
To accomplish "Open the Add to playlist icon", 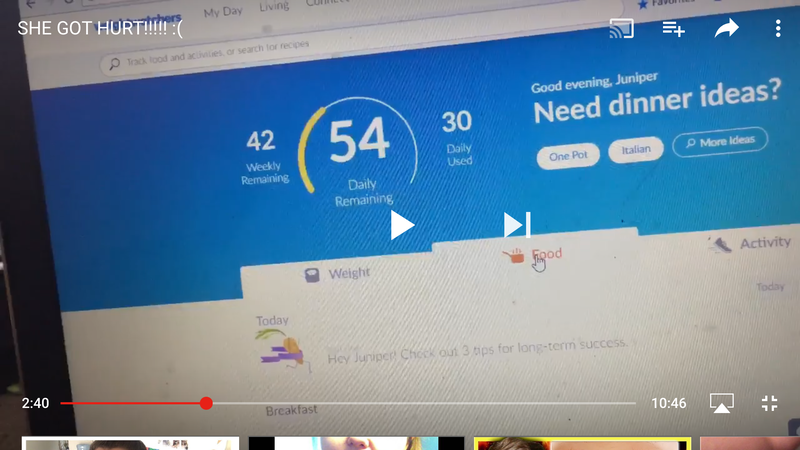I will (673, 29).
